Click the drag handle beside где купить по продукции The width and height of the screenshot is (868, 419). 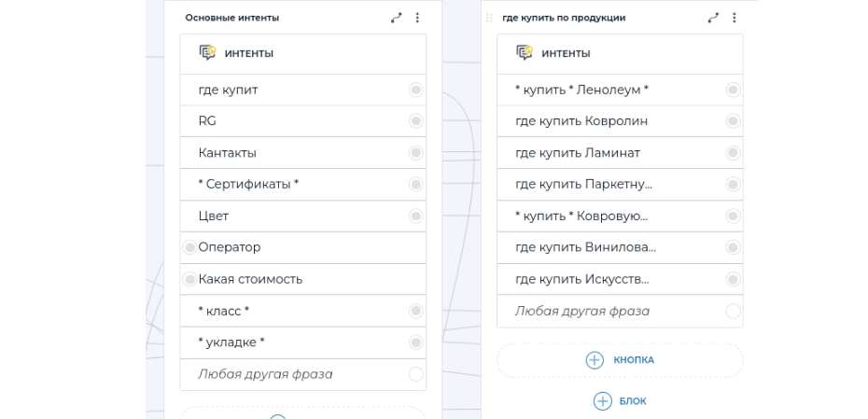(489, 18)
